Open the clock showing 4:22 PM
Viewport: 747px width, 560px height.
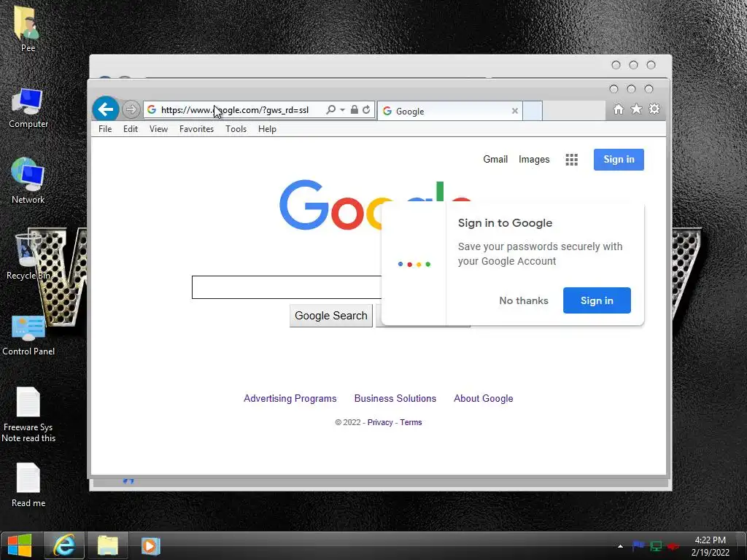point(710,545)
